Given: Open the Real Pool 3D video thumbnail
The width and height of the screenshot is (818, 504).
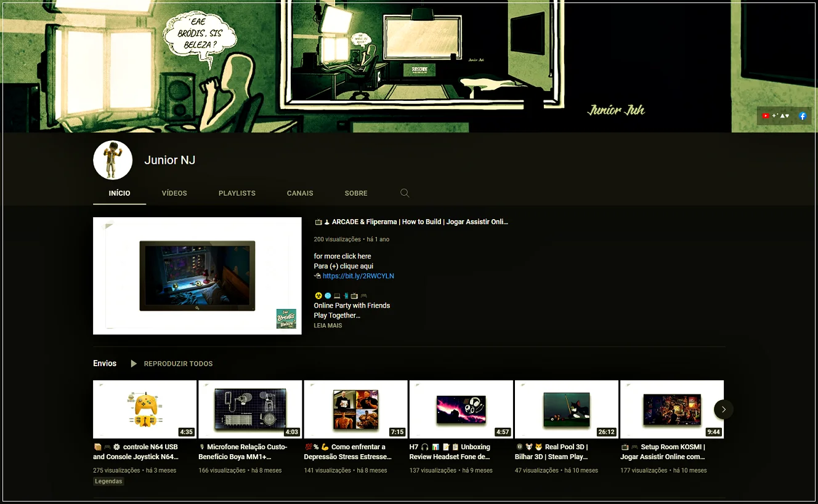Looking at the screenshot, I should click(567, 409).
